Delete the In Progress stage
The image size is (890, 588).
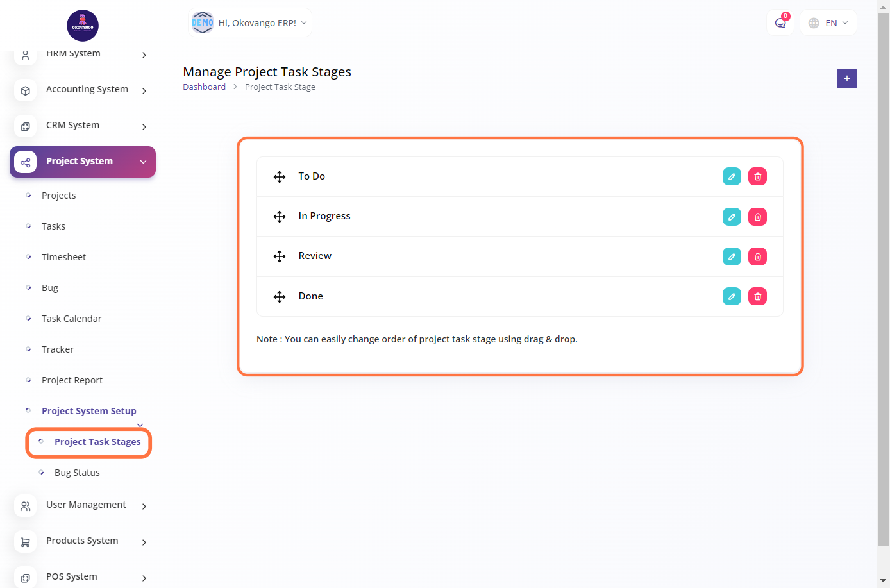pyautogui.click(x=757, y=217)
